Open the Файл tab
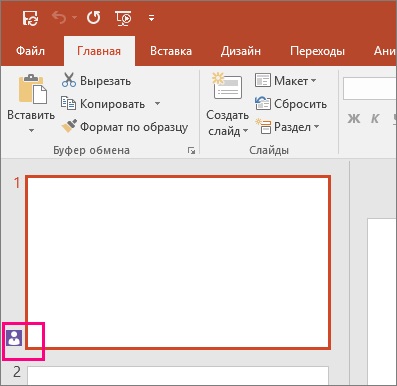Image resolution: width=397 pixels, height=386 pixels. pyautogui.click(x=30, y=51)
